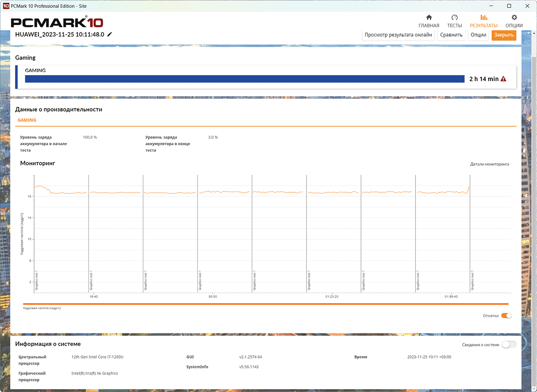537x392 pixels.
Task: Click the SystemInfo version v5.56.1143
Action: click(249, 367)
